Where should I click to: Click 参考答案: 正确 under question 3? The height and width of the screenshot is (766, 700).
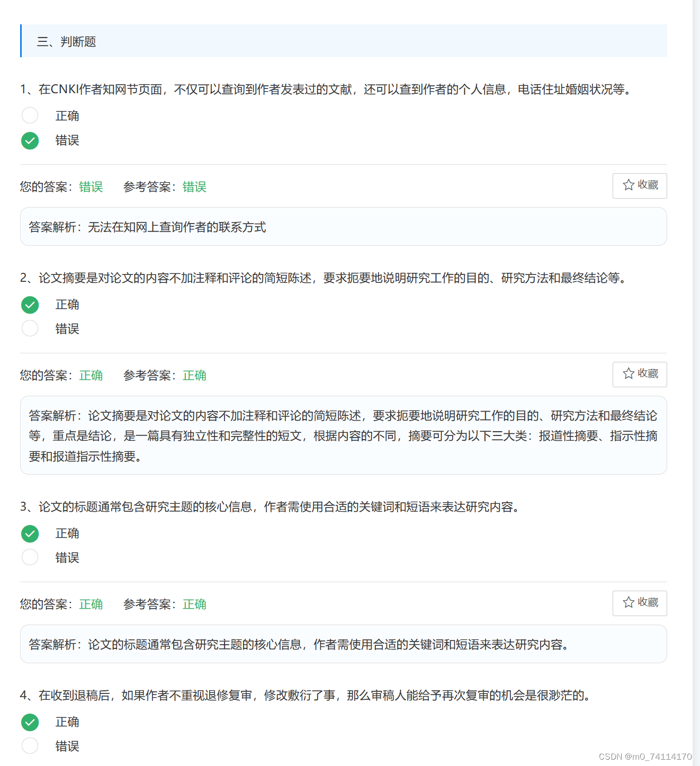pos(165,604)
